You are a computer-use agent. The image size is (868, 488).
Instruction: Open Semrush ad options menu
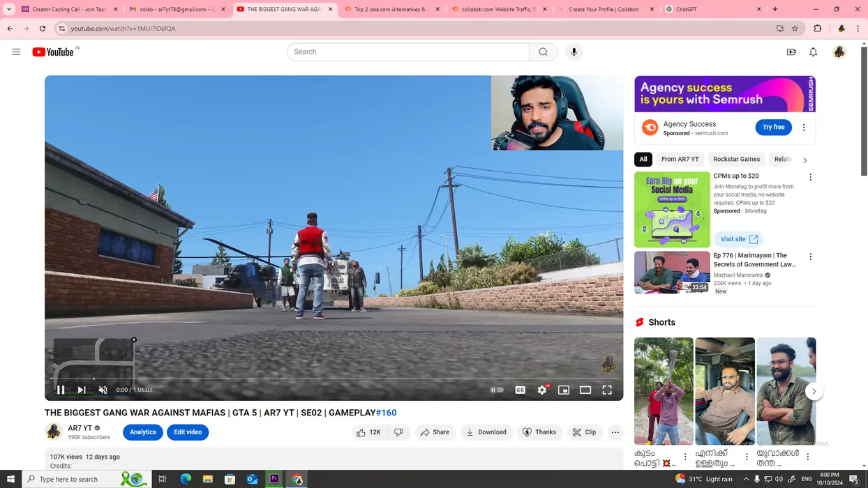point(803,128)
